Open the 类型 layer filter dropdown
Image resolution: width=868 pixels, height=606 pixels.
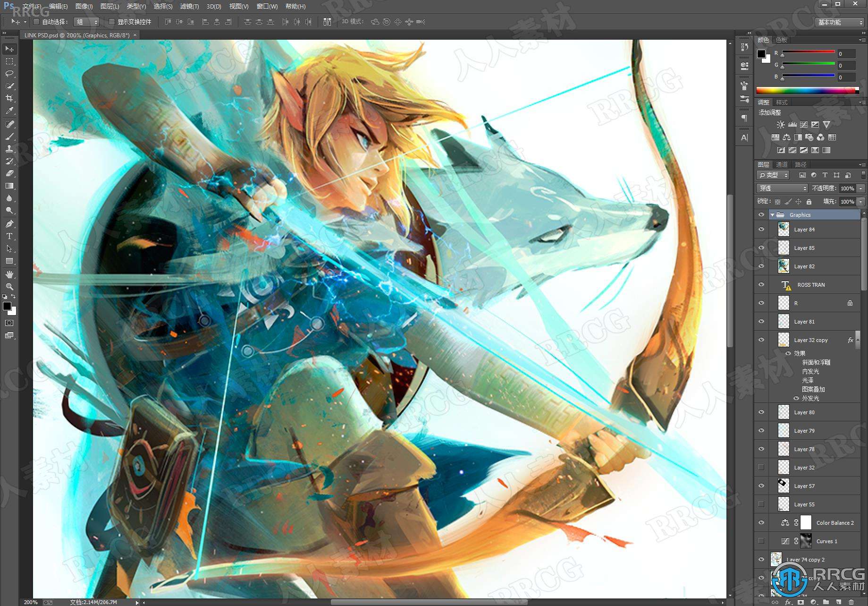pos(773,175)
